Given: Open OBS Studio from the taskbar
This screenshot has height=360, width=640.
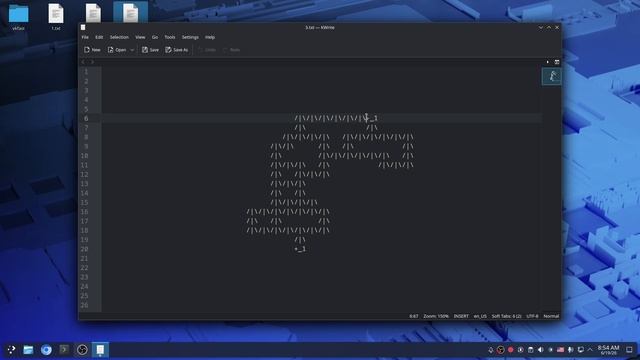Looking at the screenshot, I should [82, 350].
